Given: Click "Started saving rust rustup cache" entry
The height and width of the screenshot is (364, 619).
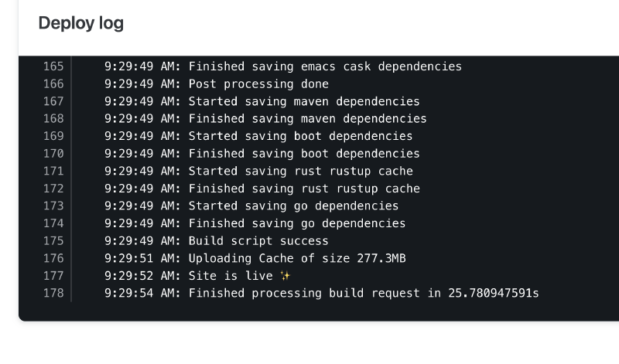Looking at the screenshot, I should pos(259,171).
